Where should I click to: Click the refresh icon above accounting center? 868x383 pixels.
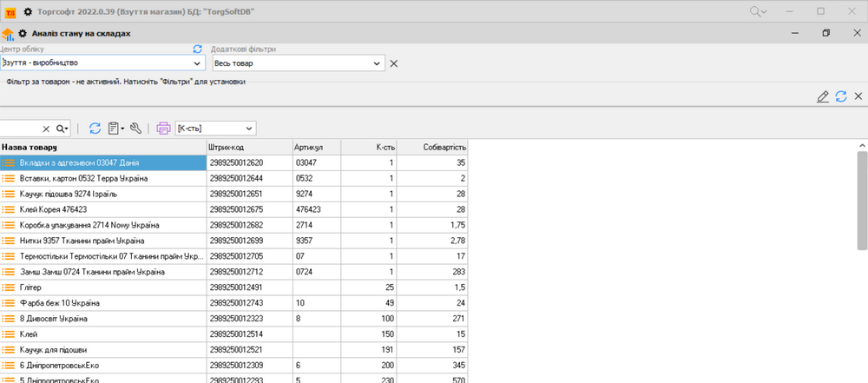coord(197,50)
